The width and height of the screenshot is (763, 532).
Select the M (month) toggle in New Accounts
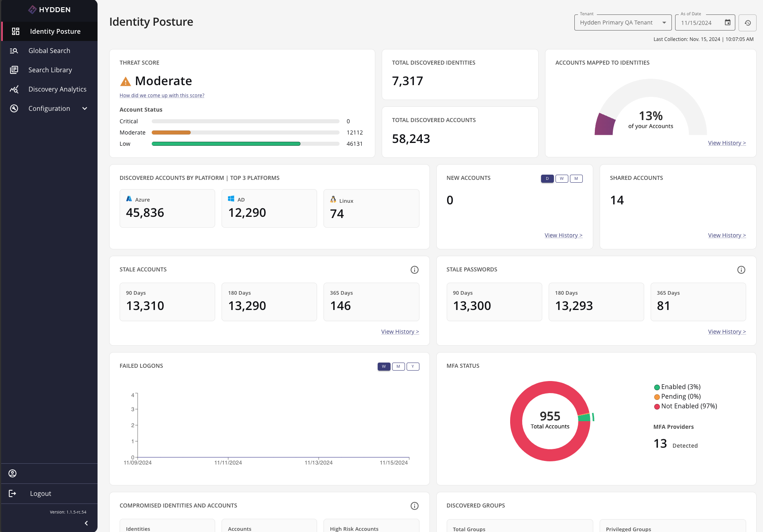576,179
